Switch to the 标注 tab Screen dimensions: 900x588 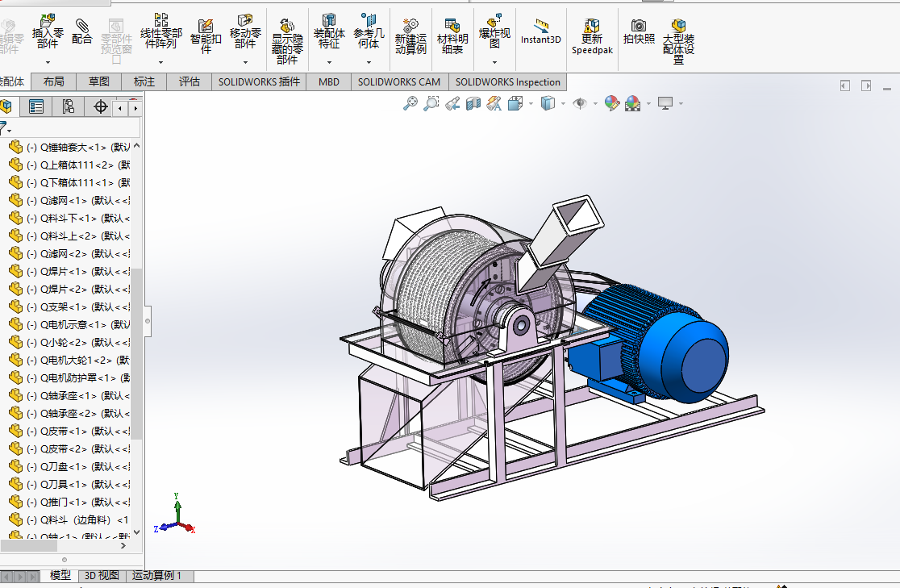coord(144,81)
